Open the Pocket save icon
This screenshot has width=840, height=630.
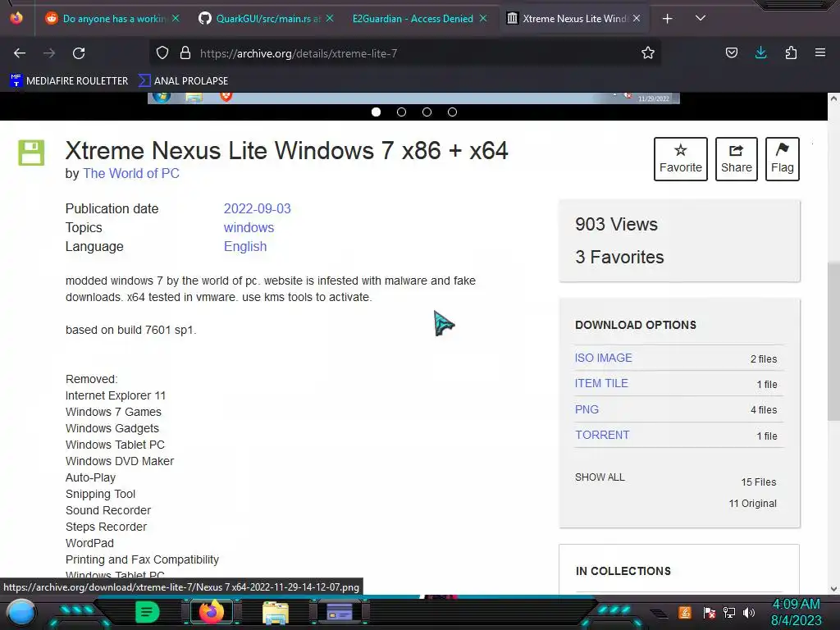click(731, 52)
